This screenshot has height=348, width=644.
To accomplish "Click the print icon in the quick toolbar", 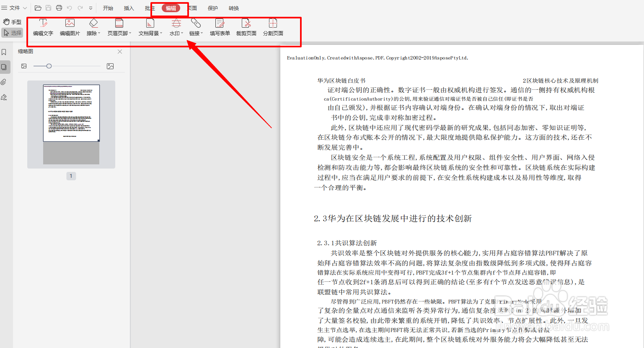I will pyautogui.click(x=59, y=8).
